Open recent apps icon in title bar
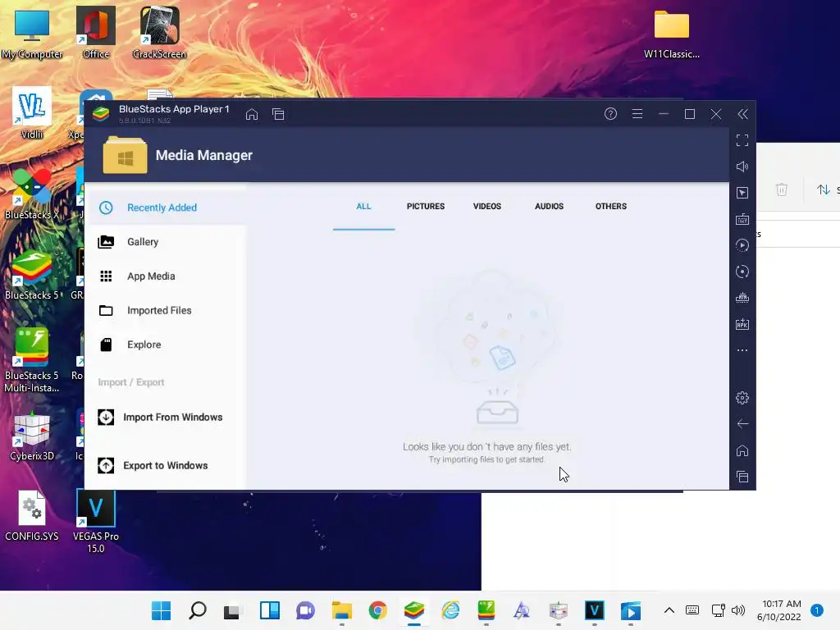 click(x=278, y=114)
